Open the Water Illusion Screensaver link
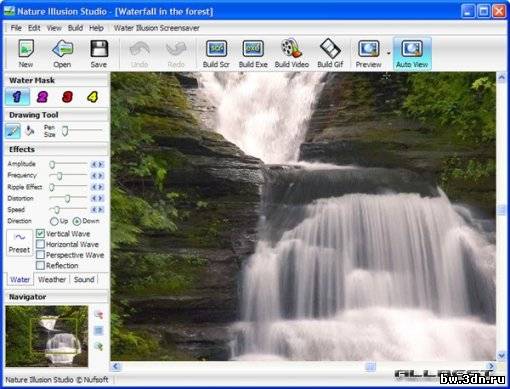The image size is (510, 389). tap(157, 28)
